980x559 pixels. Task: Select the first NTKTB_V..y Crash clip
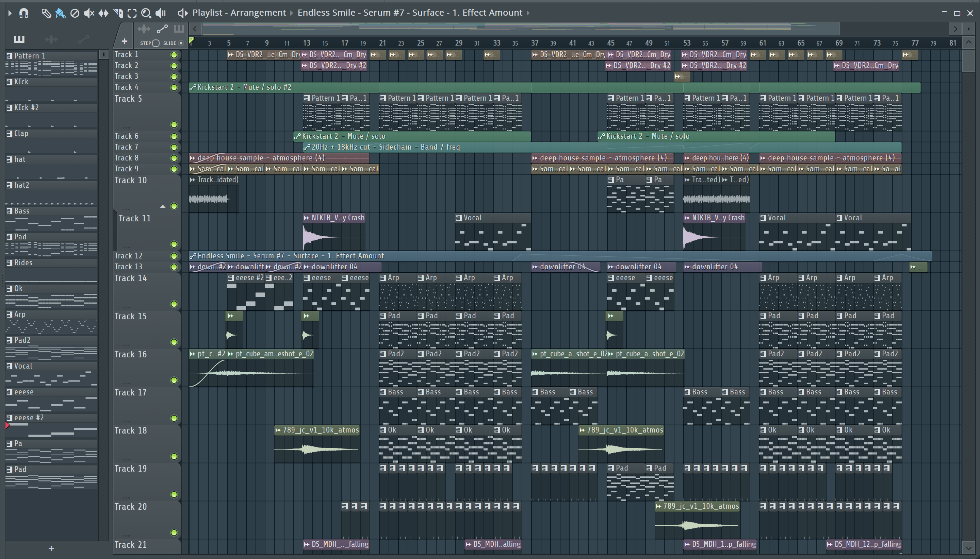pos(334,232)
